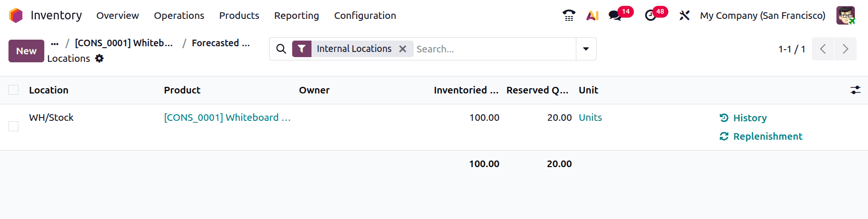Go to next page of records
The image size is (868, 219).
click(845, 49)
